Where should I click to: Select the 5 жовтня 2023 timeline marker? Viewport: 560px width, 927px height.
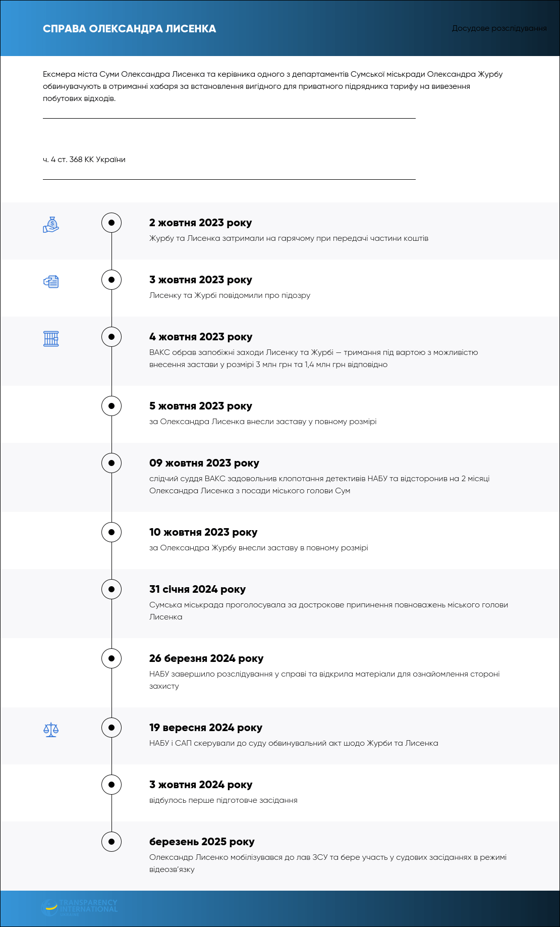click(x=111, y=406)
